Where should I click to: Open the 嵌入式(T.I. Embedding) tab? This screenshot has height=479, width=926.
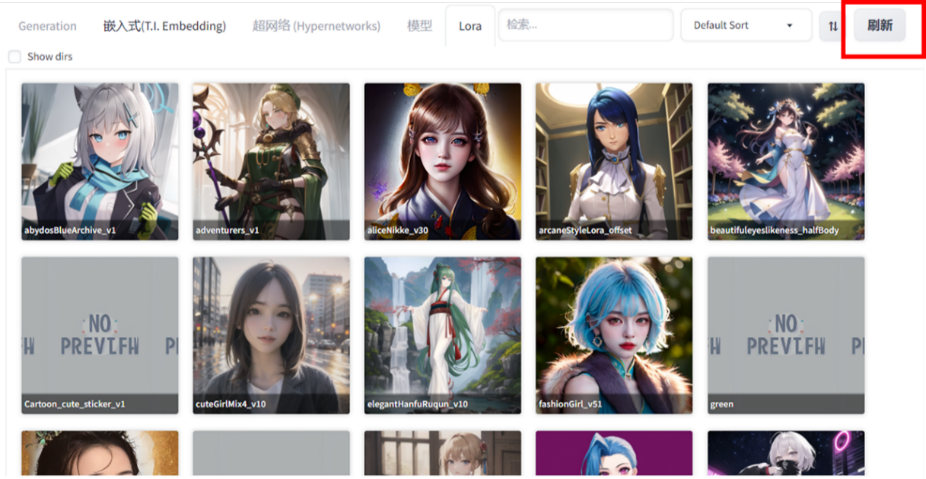[x=165, y=26]
